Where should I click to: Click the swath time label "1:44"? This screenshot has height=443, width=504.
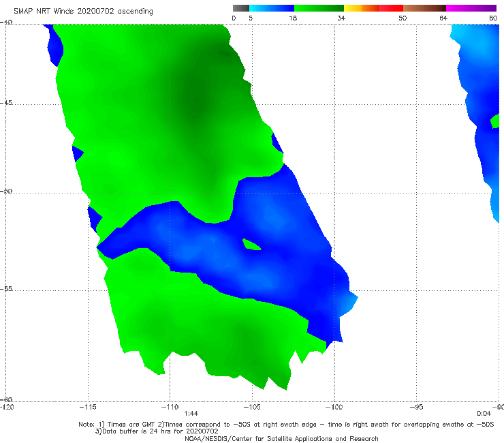[191, 414]
